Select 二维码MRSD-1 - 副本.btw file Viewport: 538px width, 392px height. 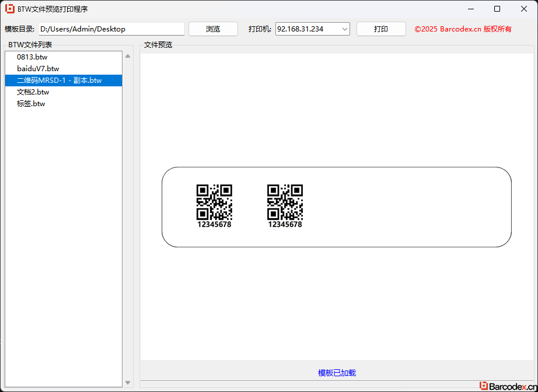click(64, 80)
